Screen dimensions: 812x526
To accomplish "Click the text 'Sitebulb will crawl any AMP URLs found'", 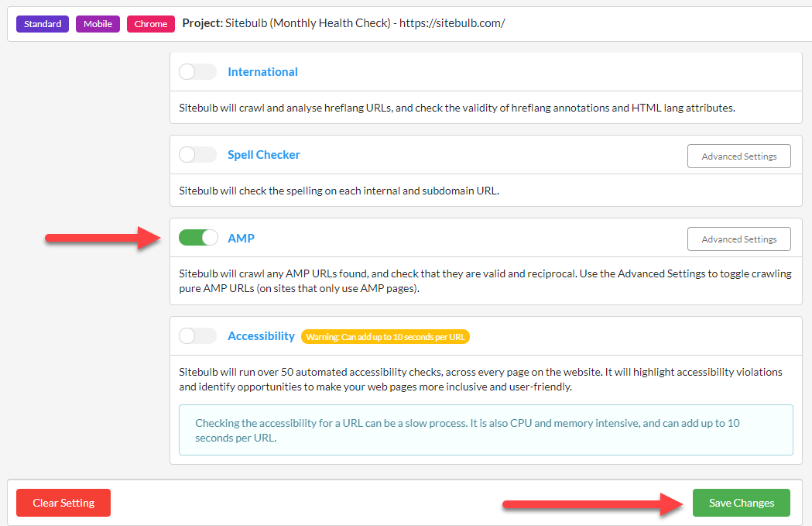I will click(273, 273).
